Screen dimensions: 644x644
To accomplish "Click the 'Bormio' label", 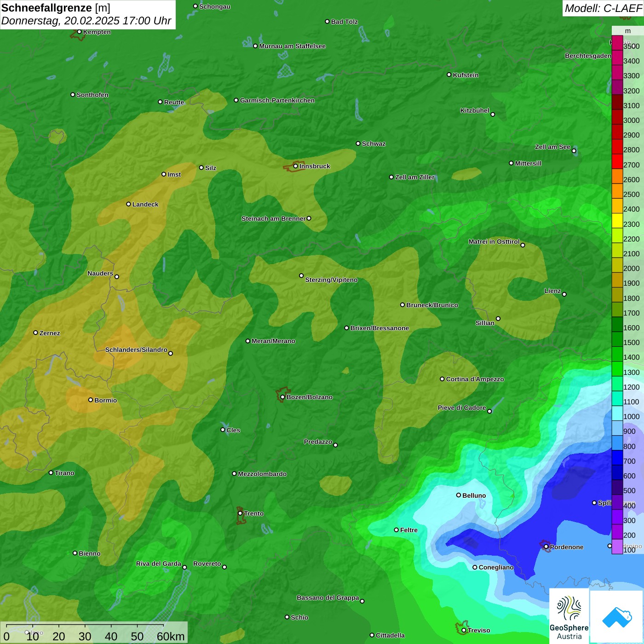I will tap(106, 400).
